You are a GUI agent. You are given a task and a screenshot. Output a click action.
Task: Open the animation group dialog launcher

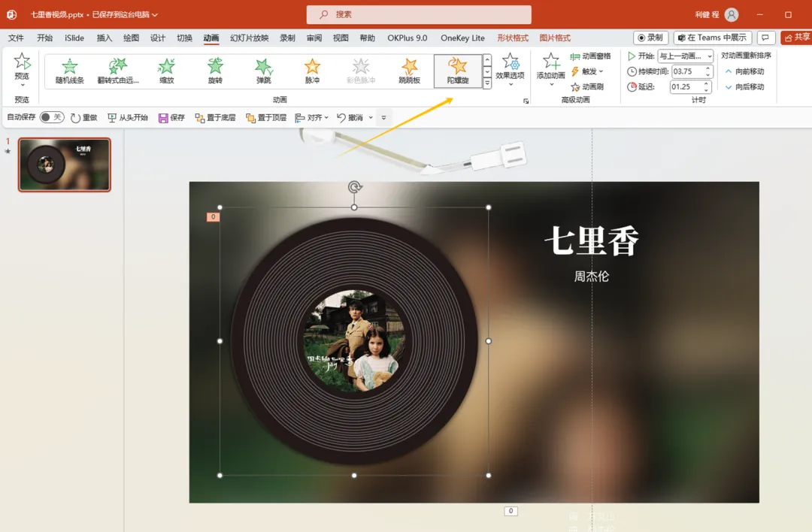pos(526,101)
